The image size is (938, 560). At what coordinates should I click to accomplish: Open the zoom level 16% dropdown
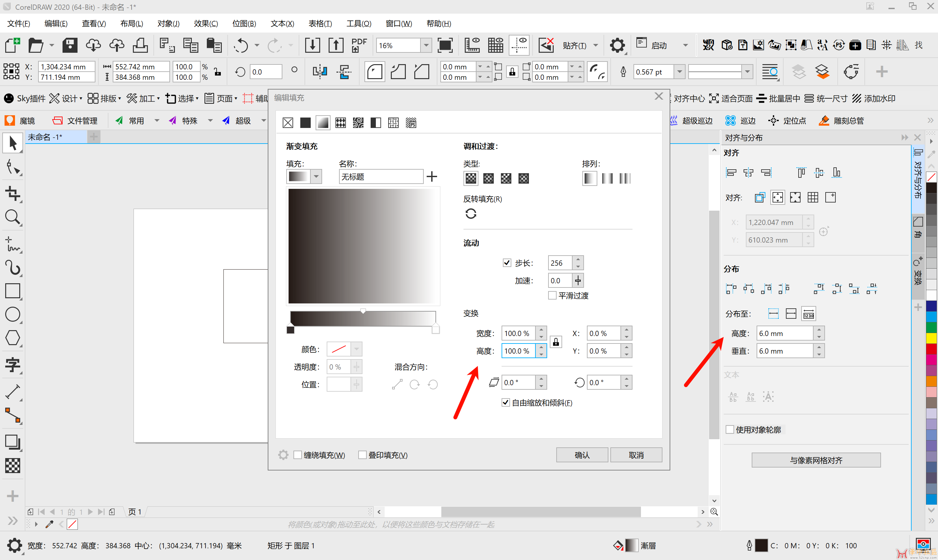(426, 46)
